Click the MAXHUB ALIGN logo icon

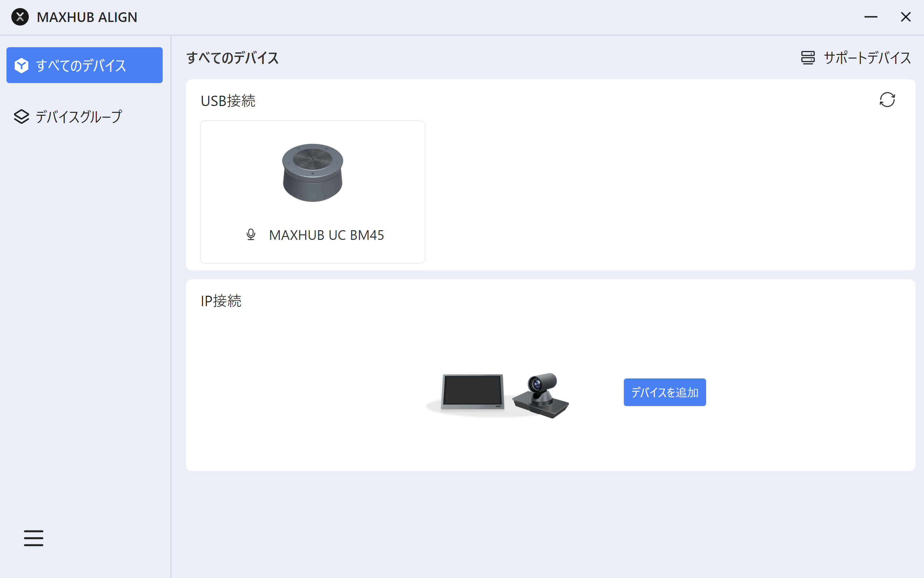pyautogui.click(x=20, y=17)
